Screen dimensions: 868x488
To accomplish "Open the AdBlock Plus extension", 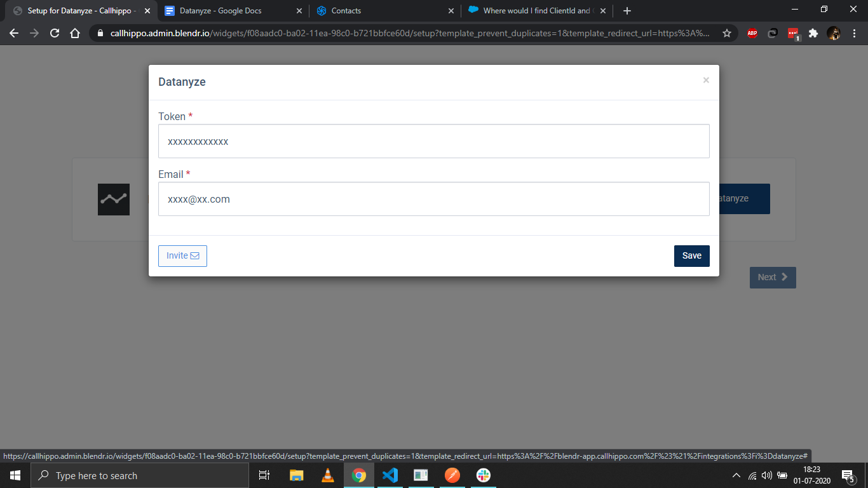I will coord(752,34).
